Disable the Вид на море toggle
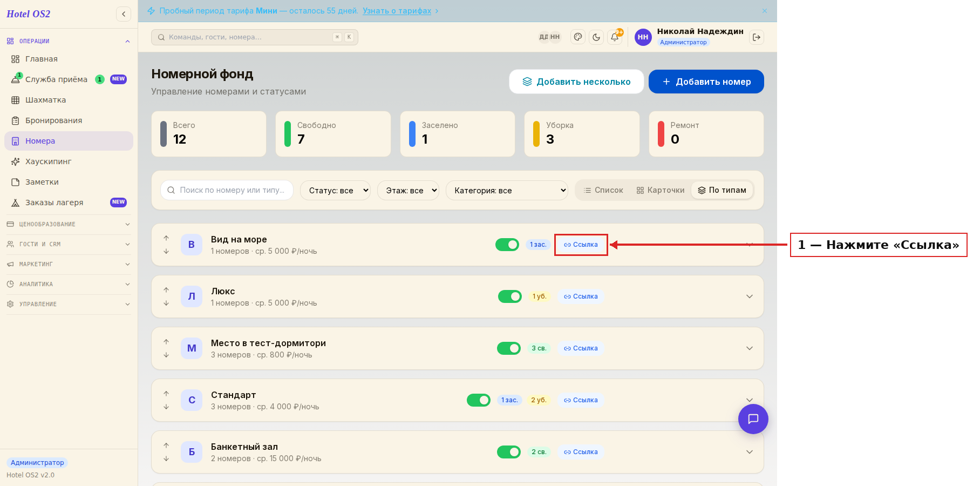980x486 pixels. (507, 245)
